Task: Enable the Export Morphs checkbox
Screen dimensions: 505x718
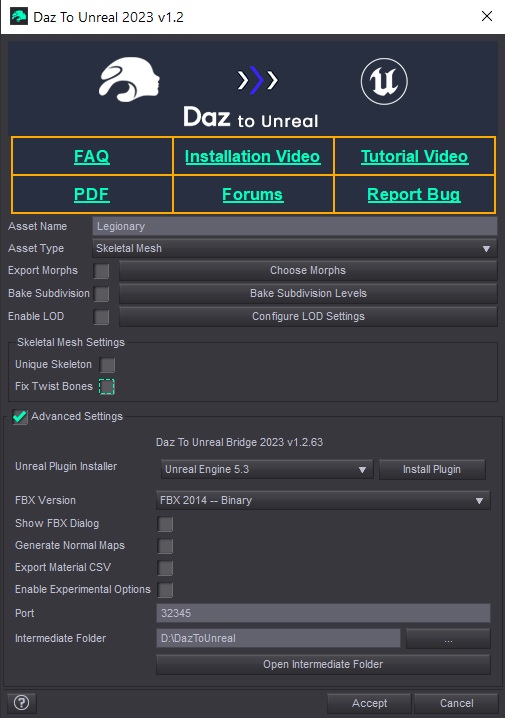Action: point(102,271)
